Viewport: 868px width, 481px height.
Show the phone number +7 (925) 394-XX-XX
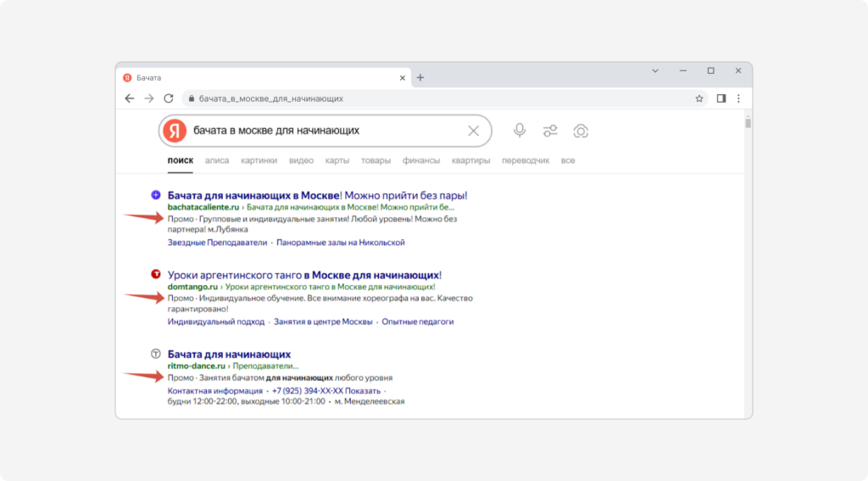(326, 391)
